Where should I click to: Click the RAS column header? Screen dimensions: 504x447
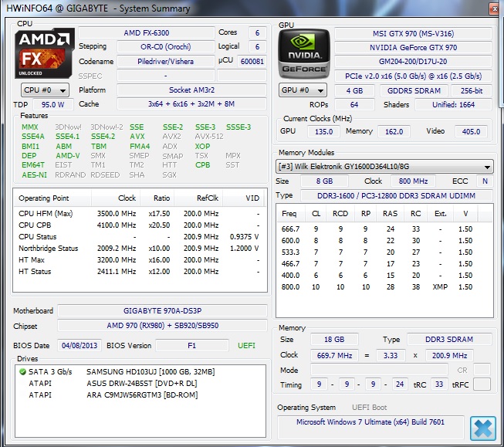coord(390,214)
